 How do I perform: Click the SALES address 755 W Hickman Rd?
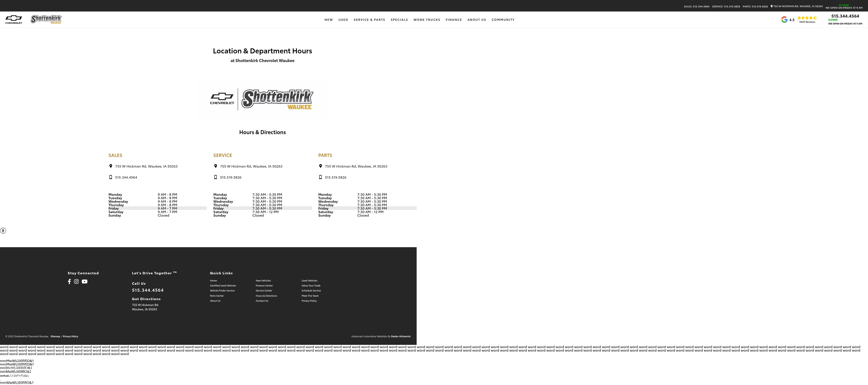[146, 166]
